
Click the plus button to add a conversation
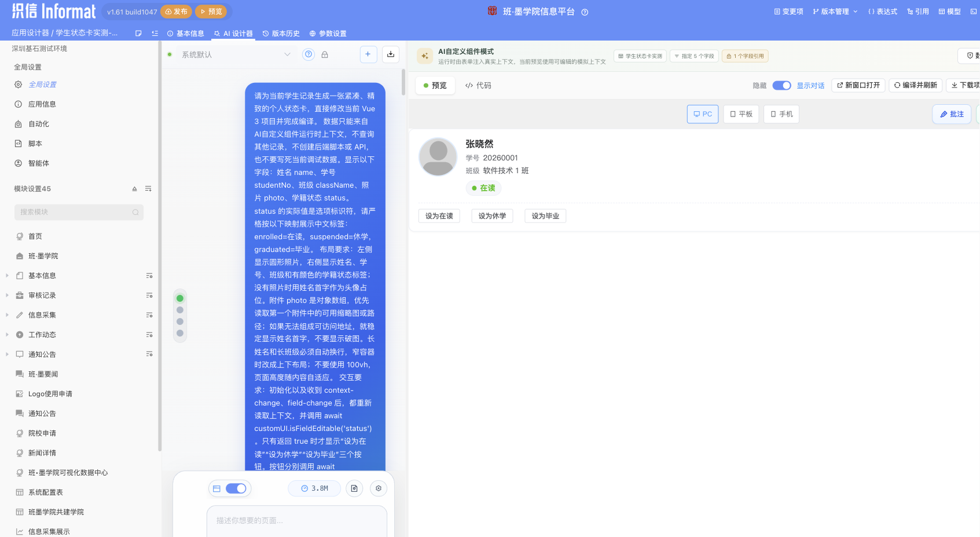368,54
